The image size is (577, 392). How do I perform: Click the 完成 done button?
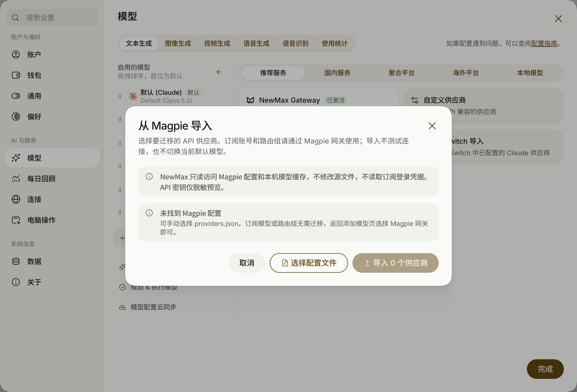(545, 369)
